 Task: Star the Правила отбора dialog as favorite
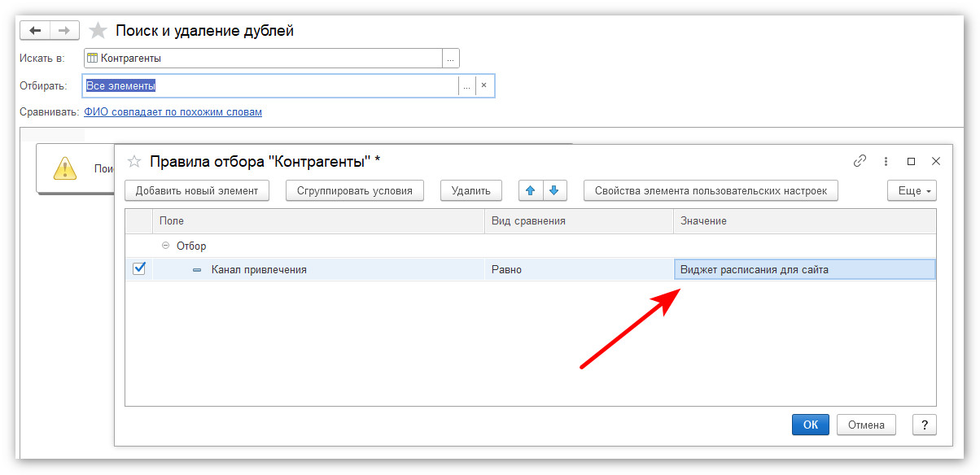[x=135, y=161]
